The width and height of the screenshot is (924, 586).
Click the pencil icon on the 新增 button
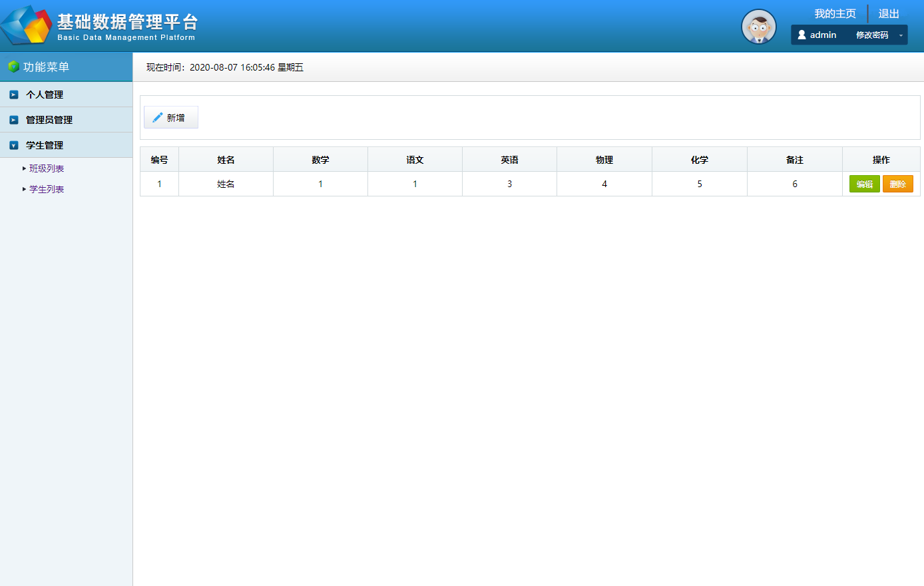(x=156, y=117)
